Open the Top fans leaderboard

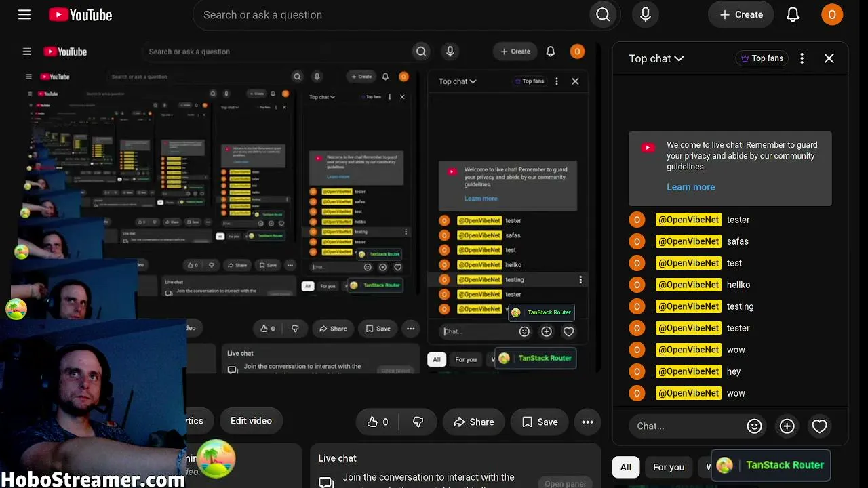click(x=762, y=58)
